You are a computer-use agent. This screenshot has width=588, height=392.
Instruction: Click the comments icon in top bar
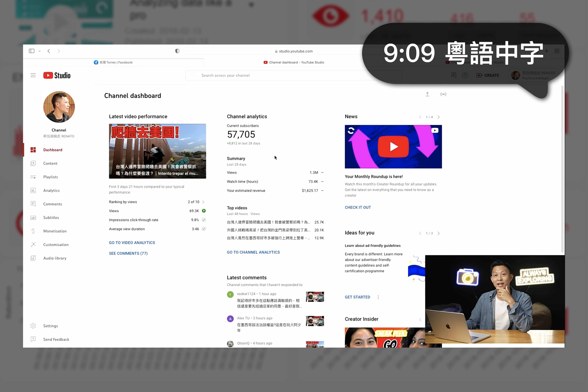click(454, 75)
